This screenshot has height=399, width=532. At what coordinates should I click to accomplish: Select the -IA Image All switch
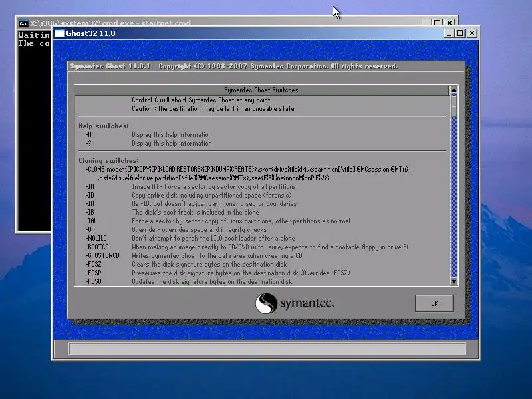tap(191, 187)
